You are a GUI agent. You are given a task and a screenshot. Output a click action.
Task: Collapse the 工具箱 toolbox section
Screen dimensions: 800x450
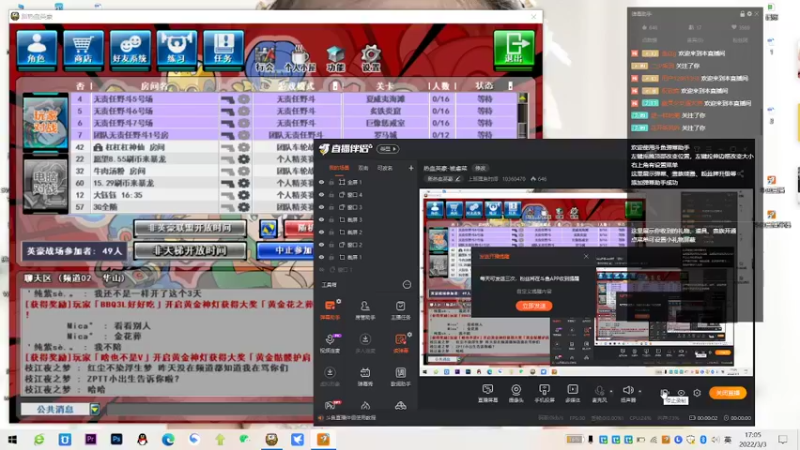click(407, 285)
